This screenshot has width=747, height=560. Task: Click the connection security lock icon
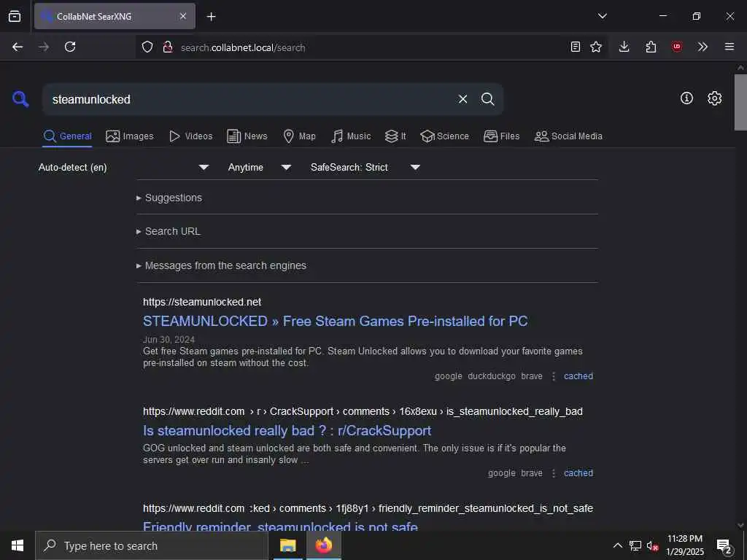coord(167,47)
